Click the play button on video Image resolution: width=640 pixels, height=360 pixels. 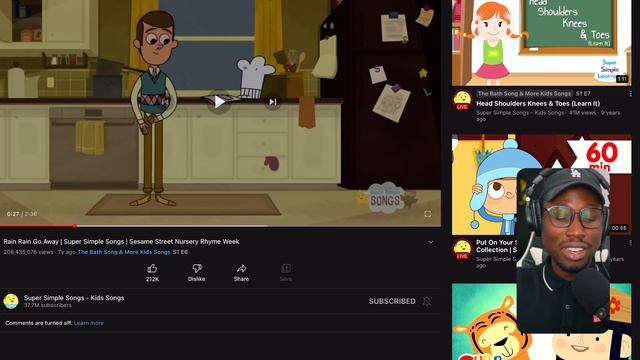[x=219, y=102]
